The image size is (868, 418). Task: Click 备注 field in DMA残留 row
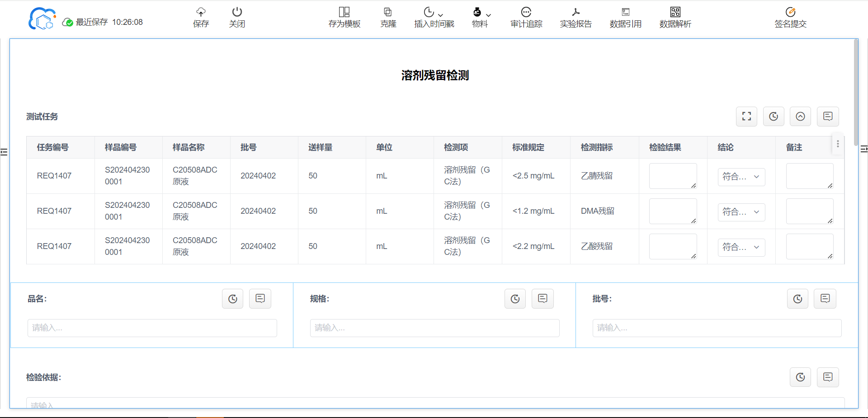point(810,211)
